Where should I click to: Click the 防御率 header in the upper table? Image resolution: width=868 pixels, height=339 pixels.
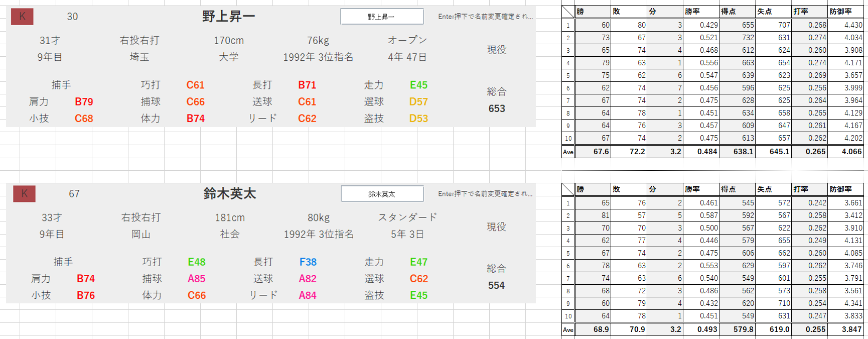pyautogui.click(x=845, y=12)
